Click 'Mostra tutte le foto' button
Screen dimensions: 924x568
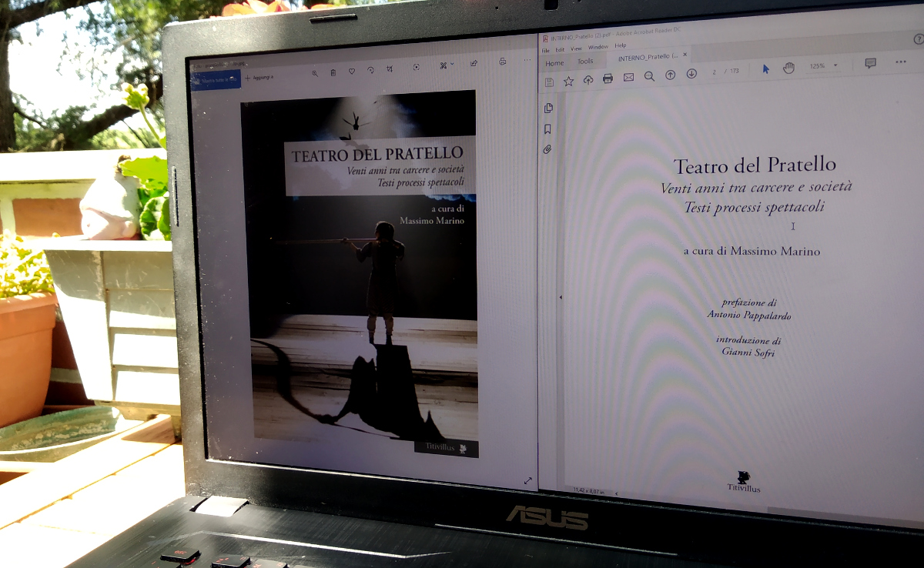[x=216, y=79]
